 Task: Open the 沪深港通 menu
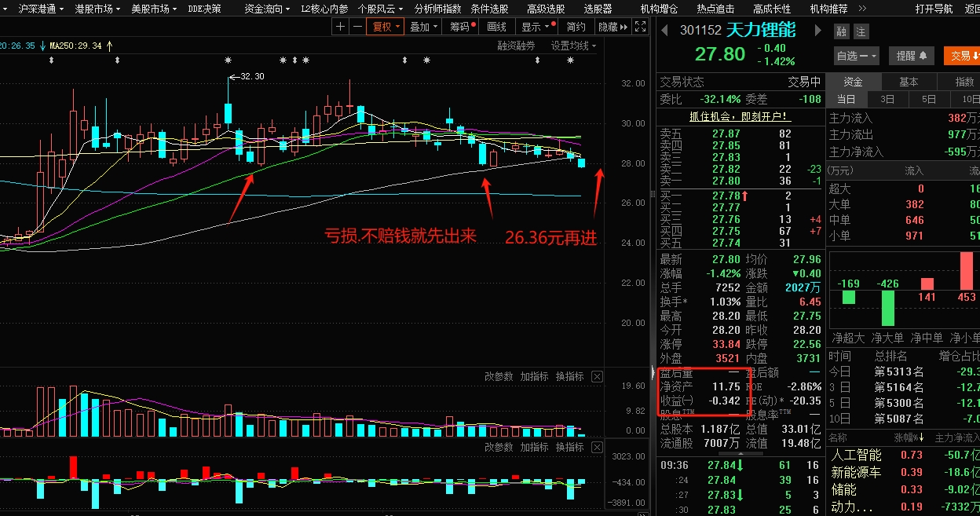[42, 9]
